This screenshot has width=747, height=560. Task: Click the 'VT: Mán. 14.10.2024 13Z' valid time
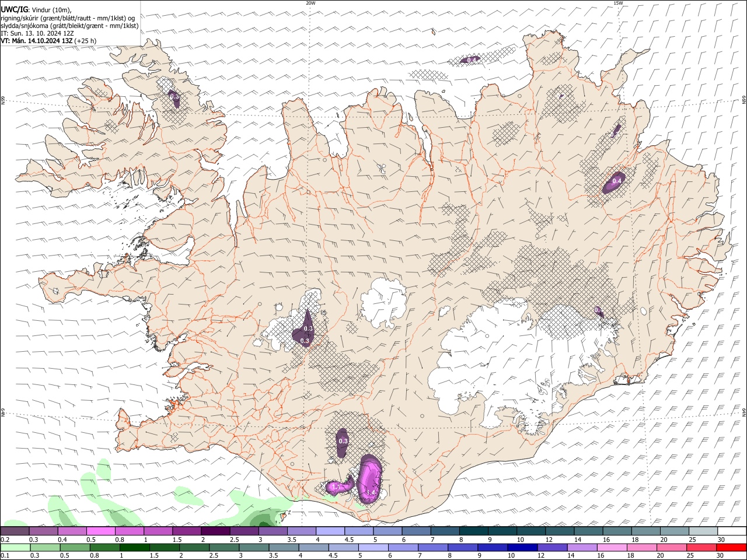coord(37,41)
